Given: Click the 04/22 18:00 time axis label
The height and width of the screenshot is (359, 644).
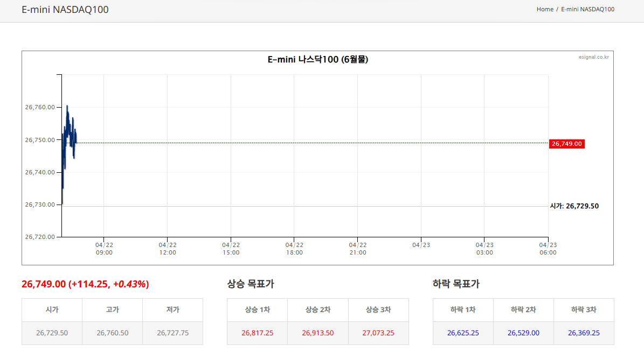Looking at the screenshot, I should point(294,249).
